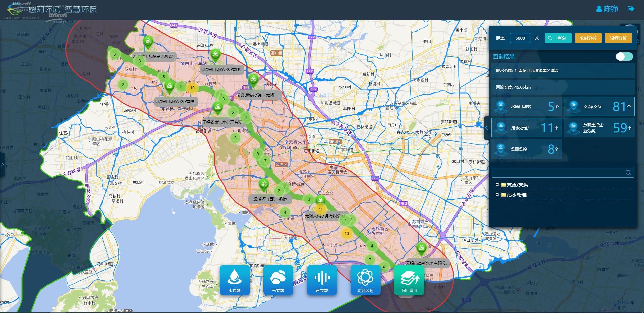Click the green layers icon in bottom toolbar
644x313 pixels.
(x=409, y=280)
